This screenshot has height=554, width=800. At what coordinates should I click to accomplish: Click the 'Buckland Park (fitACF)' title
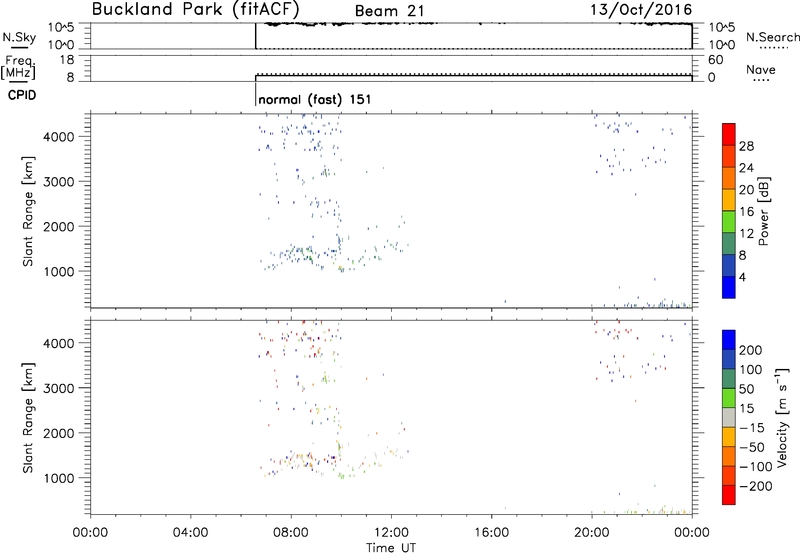pos(195,10)
